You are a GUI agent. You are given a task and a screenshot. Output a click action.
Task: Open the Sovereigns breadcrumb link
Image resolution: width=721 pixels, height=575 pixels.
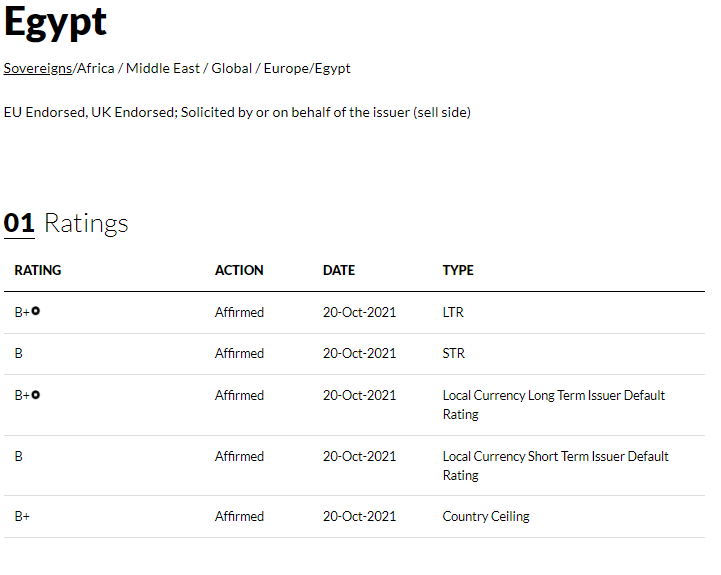pos(38,69)
